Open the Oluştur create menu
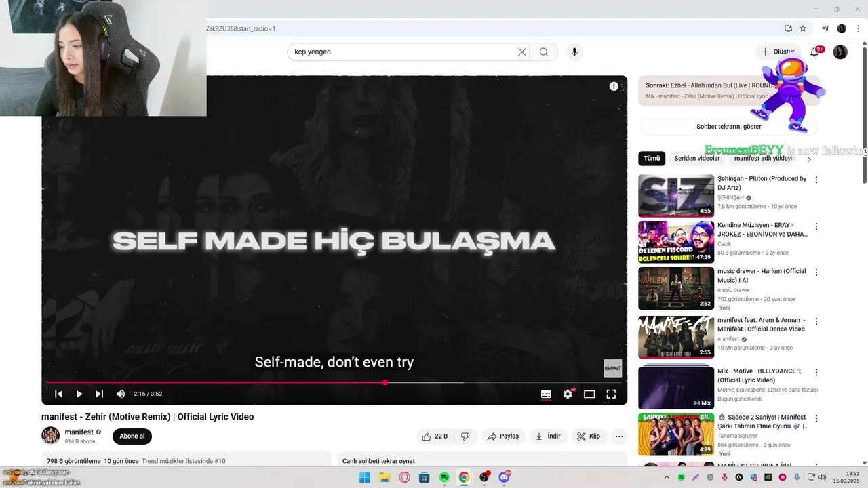The height and width of the screenshot is (488, 868). click(778, 52)
